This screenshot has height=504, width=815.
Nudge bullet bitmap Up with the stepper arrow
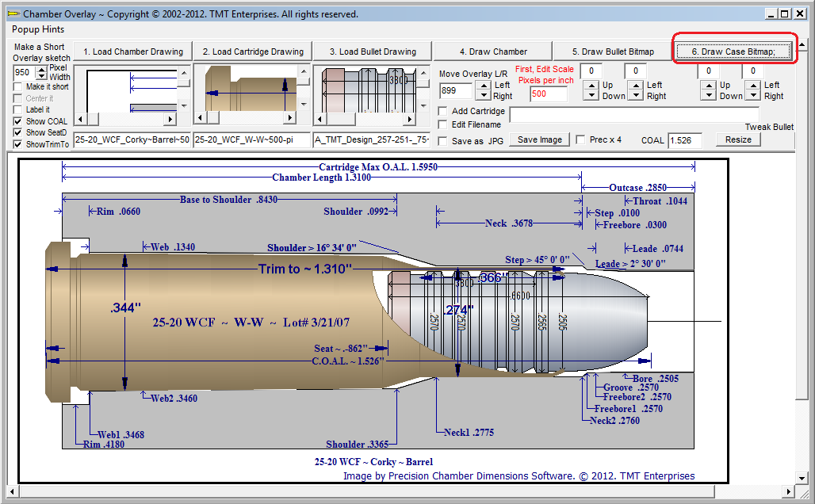(x=591, y=86)
